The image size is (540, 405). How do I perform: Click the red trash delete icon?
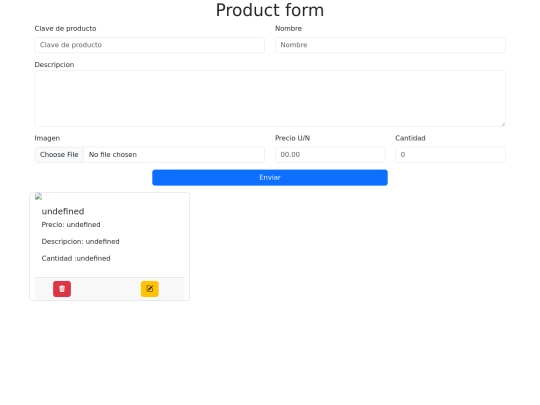click(x=62, y=289)
